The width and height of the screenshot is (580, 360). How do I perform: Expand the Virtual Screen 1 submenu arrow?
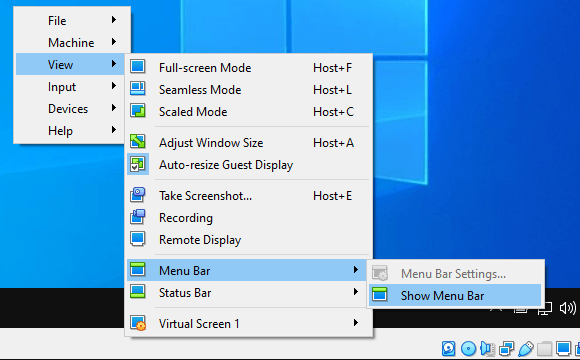coord(356,323)
